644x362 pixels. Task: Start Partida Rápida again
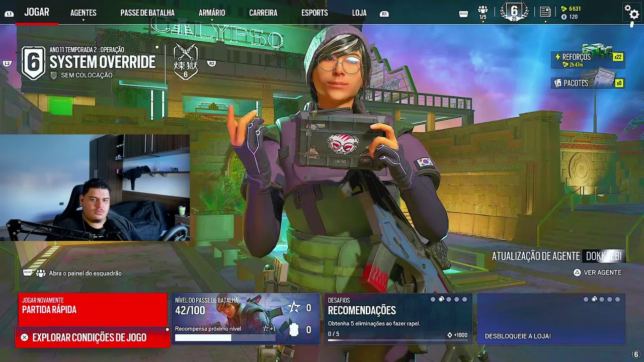(x=93, y=310)
